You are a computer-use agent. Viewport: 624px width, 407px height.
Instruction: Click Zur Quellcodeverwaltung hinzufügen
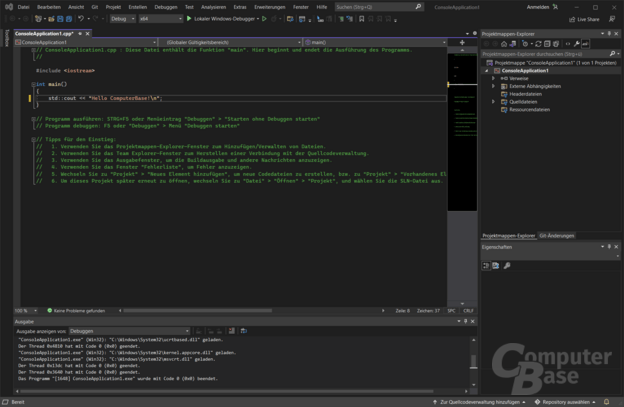click(x=479, y=402)
